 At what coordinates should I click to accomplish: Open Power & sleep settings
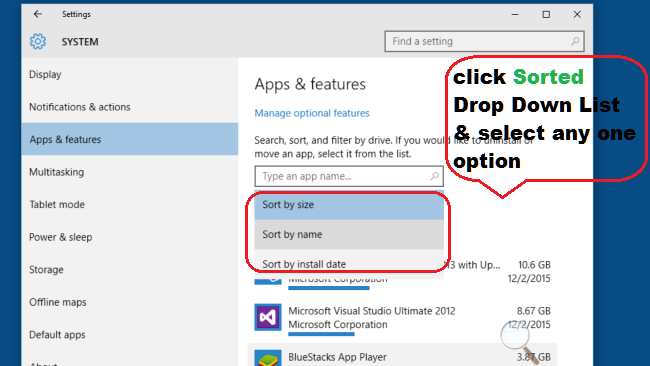[130, 237]
